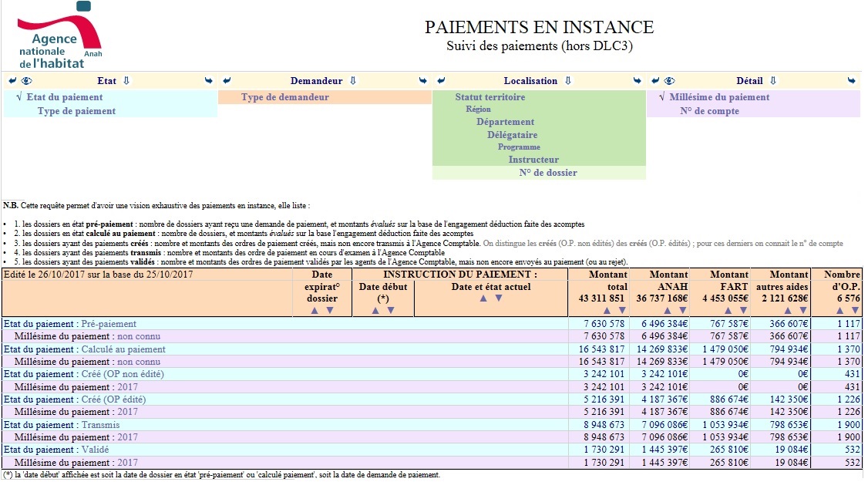Sort Montant autres aides ascending

(x=788, y=311)
